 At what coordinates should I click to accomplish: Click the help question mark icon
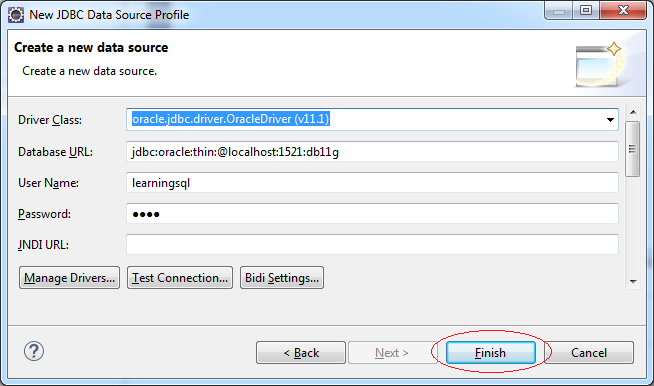click(x=34, y=351)
